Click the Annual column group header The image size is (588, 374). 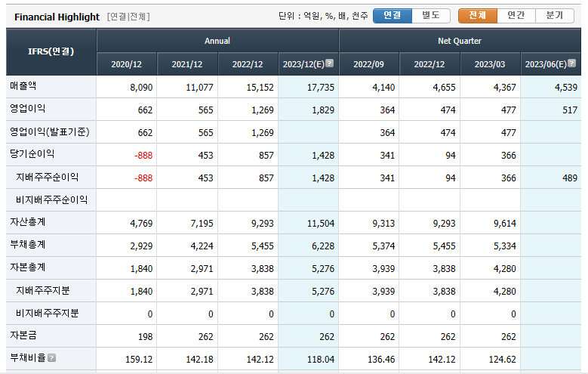coord(217,41)
